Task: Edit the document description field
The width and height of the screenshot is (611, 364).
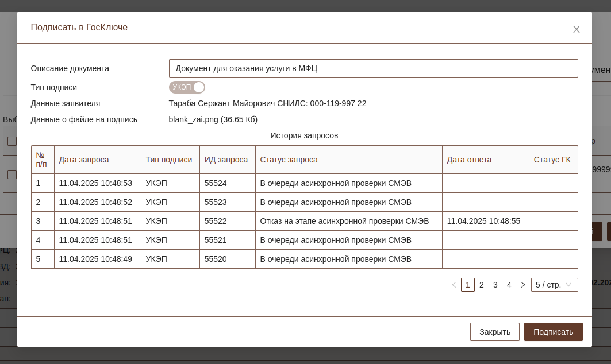Action: (x=373, y=68)
